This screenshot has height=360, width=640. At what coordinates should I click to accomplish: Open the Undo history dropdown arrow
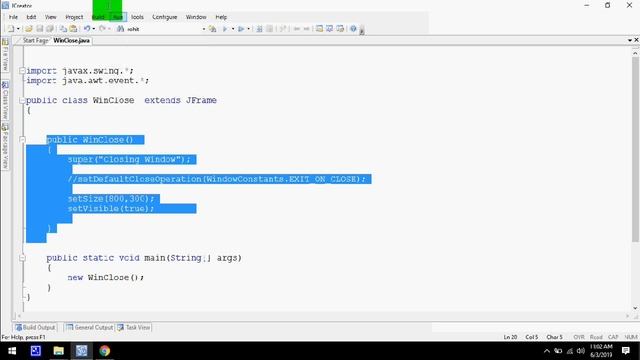tap(93, 29)
